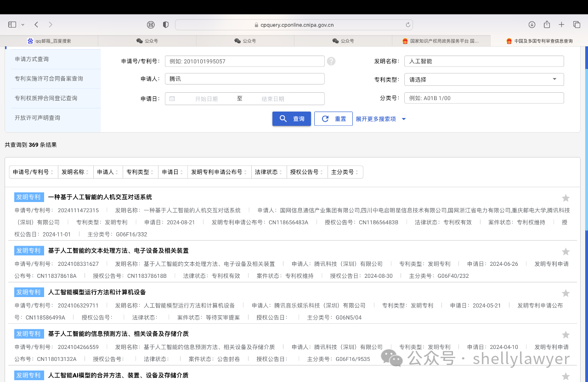Sort results by 法律状态
Image resolution: width=588 pixels, height=382 pixels.
269,172
